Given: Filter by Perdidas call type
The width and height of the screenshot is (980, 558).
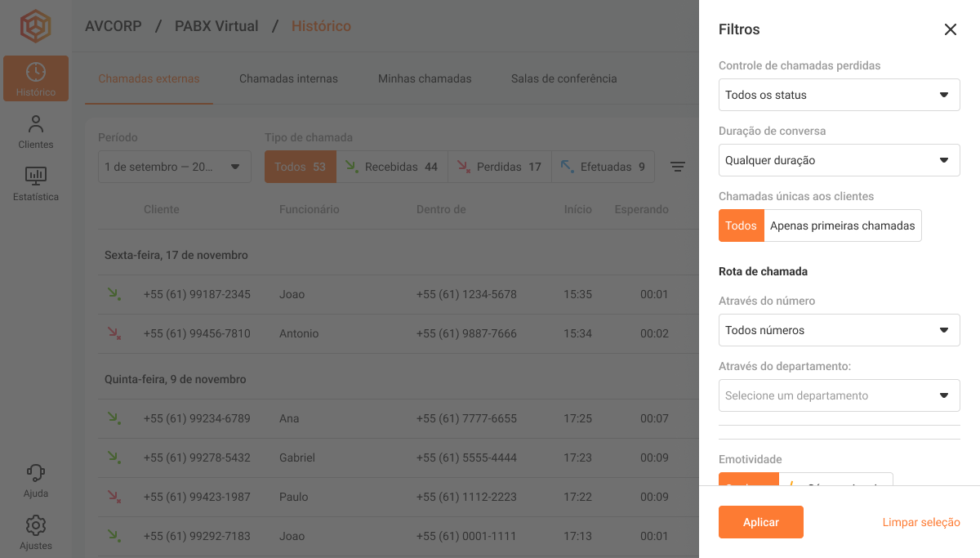Looking at the screenshot, I should [x=499, y=167].
